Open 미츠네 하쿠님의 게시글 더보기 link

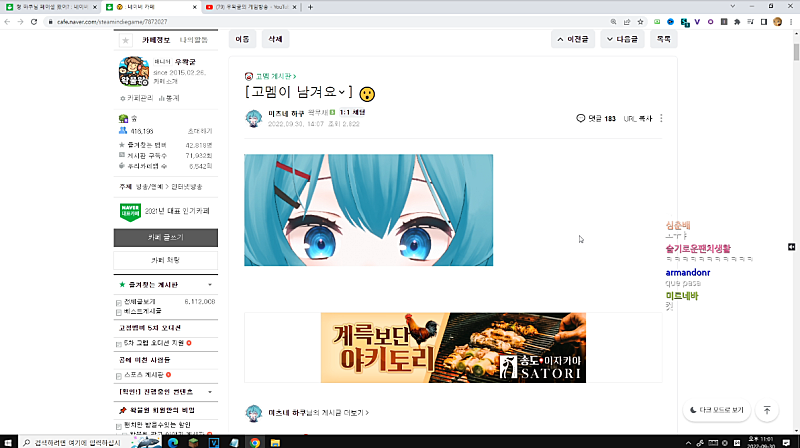coord(319,413)
